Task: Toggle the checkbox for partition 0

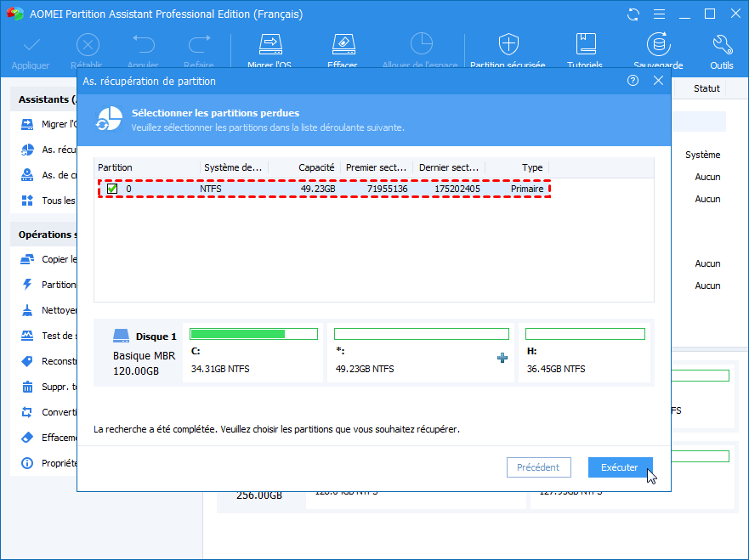Action: [112, 189]
